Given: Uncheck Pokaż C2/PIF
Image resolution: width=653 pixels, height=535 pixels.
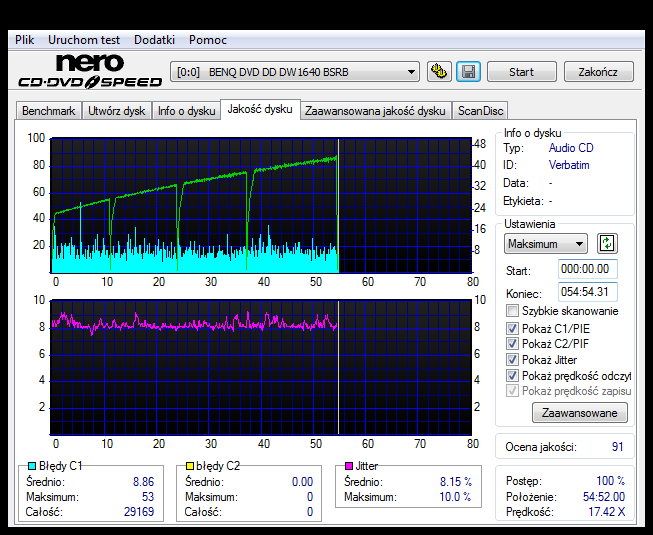Looking at the screenshot, I should 512,343.
